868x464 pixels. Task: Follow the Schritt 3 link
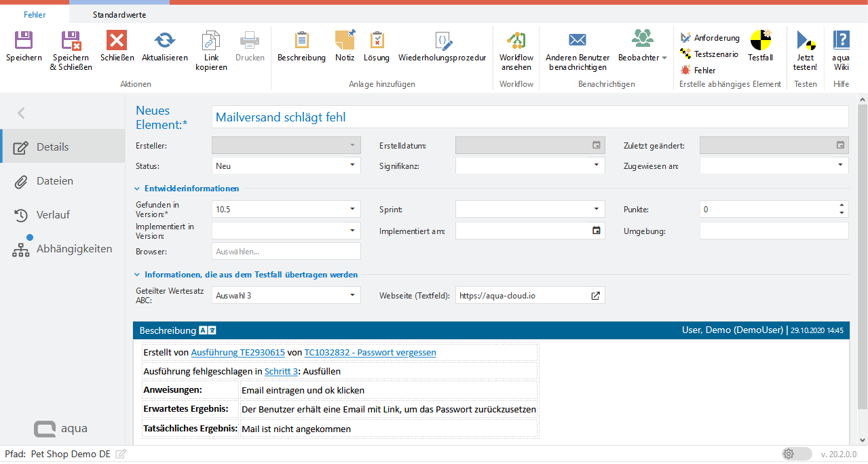click(281, 372)
